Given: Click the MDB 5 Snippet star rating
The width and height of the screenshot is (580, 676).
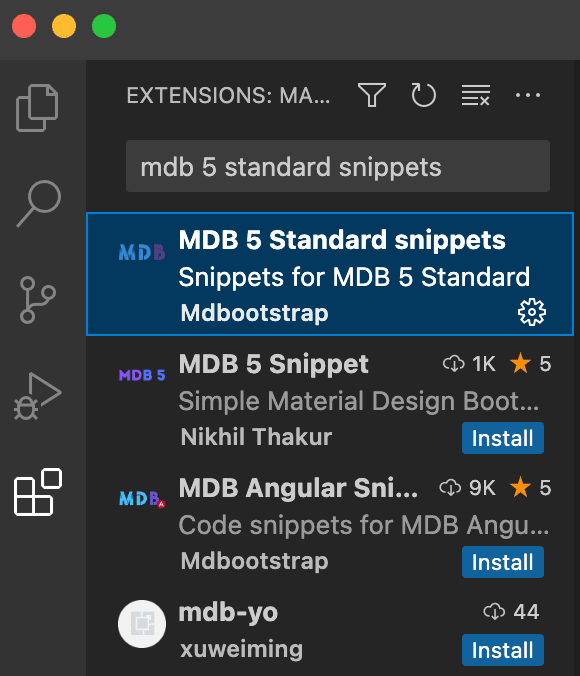Looking at the screenshot, I should point(530,363).
